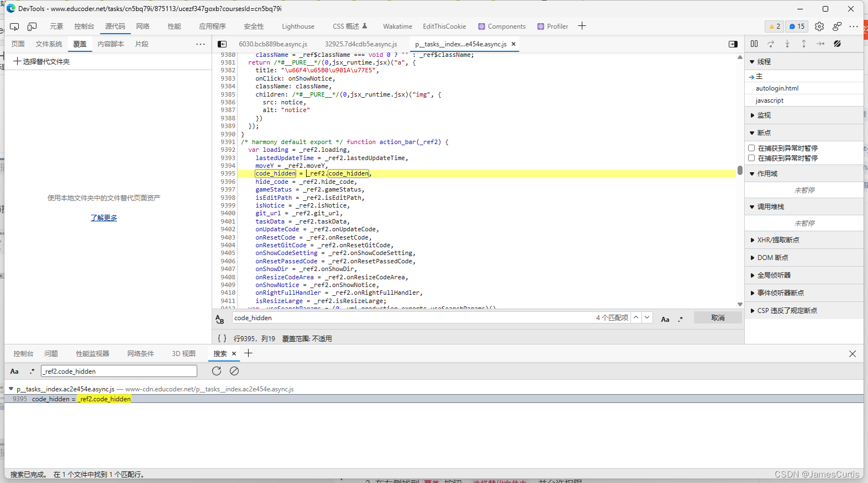This screenshot has width=868, height=483.
Task: Step over next function call
Action: pos(771,44)
